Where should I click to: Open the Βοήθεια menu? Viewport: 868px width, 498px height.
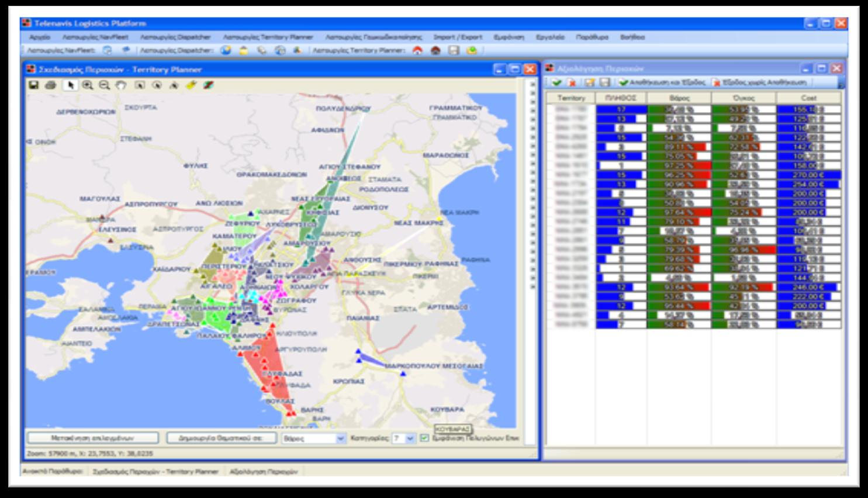[632, 37]
